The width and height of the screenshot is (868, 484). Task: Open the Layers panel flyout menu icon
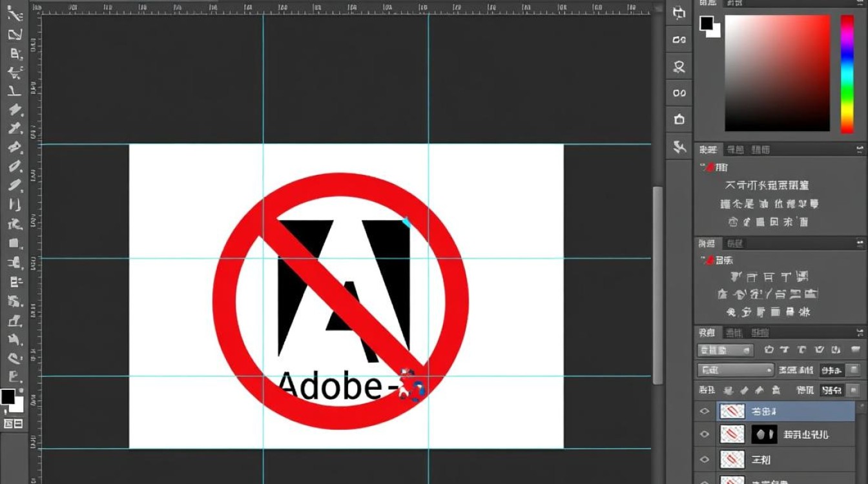860,333
